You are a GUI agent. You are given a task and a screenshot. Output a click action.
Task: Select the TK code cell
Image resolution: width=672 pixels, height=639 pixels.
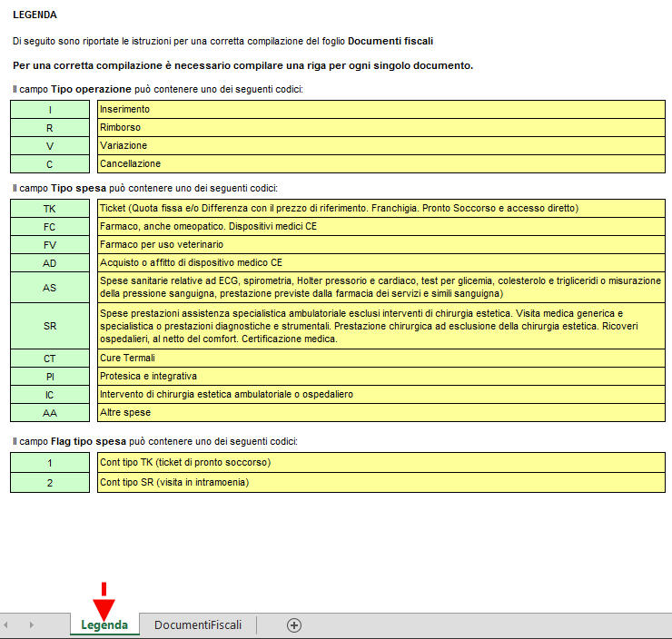[x=50, y=209]
